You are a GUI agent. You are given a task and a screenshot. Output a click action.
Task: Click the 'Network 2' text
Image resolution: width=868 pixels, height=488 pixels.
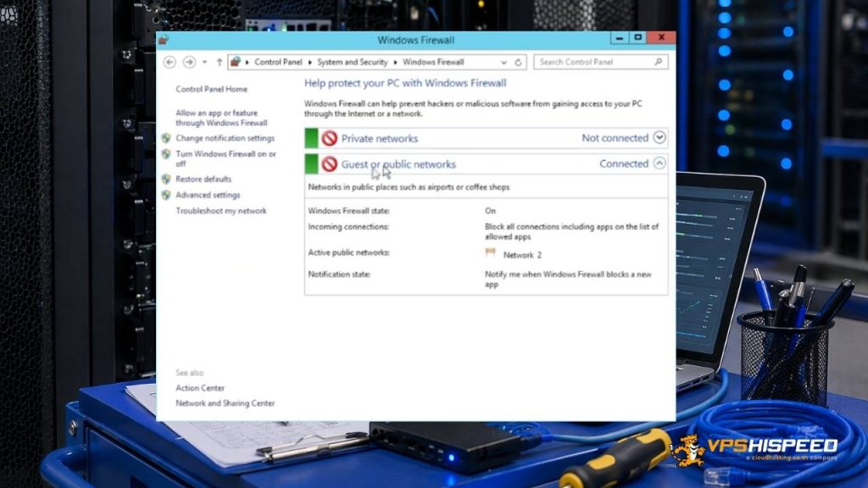[522, 255]
